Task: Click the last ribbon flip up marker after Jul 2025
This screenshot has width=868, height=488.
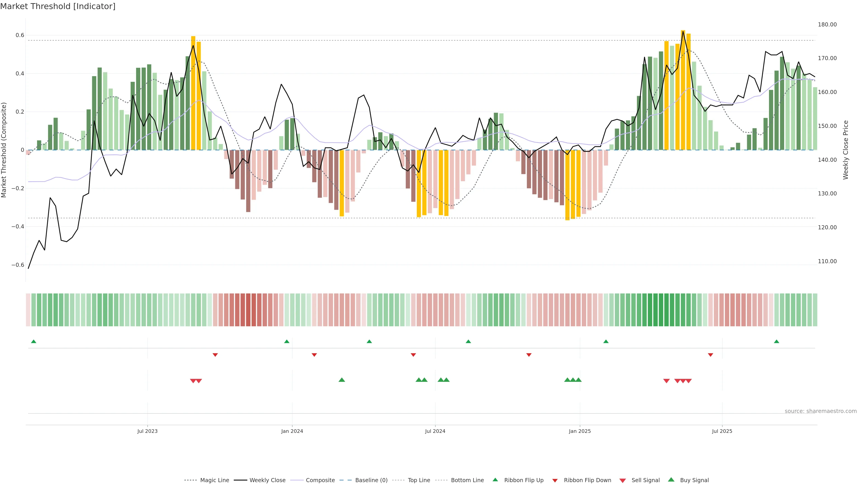Action: (776, 342)
